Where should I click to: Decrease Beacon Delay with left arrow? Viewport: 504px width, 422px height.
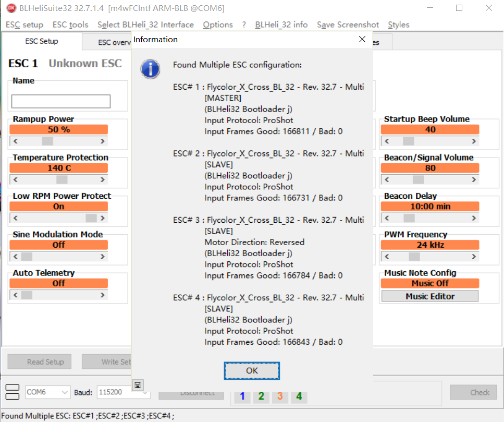pyautogui.click(x=387, y=218)
